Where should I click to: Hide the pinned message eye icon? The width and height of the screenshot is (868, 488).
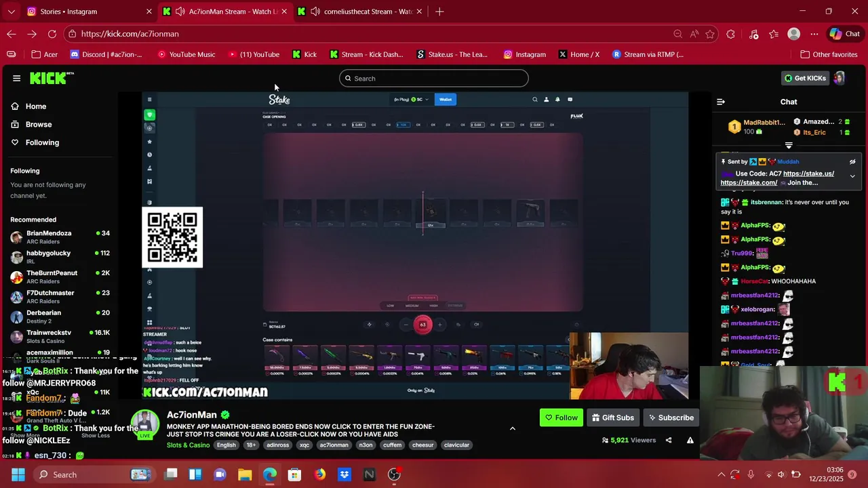point(852,162)
